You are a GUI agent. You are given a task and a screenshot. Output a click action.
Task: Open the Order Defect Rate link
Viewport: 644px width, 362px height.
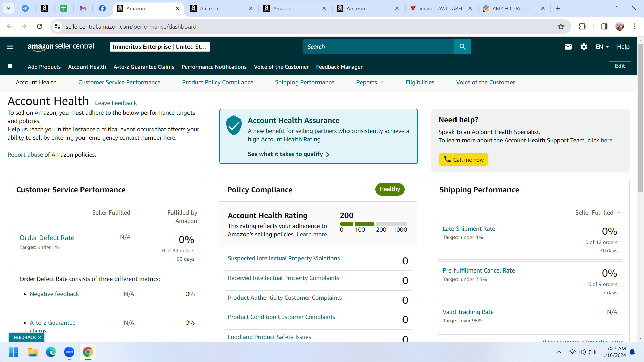click(x=47, y=238)
